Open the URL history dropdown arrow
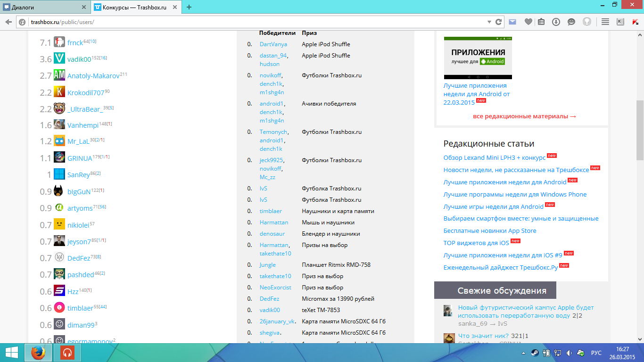Screen dimensions: 644x362 point(488,22)
